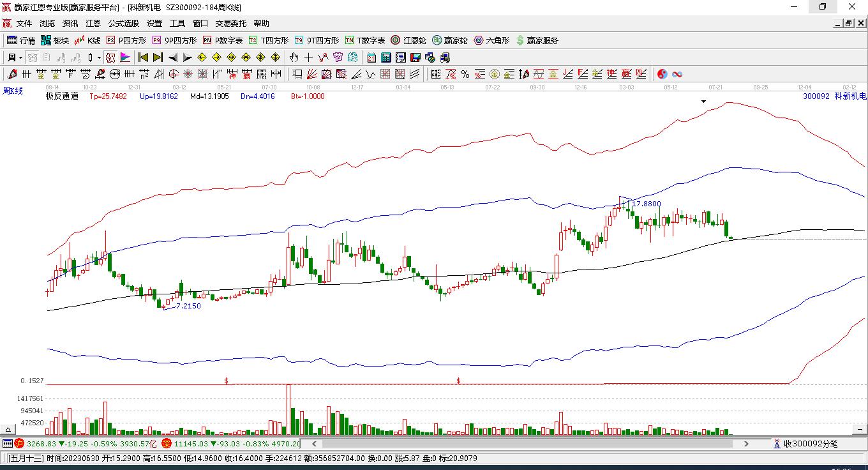Image resolution: width=868 pixels, height=470 pixels.
Task: Click the yin-yang taiji icon
Action: [662, 74]
